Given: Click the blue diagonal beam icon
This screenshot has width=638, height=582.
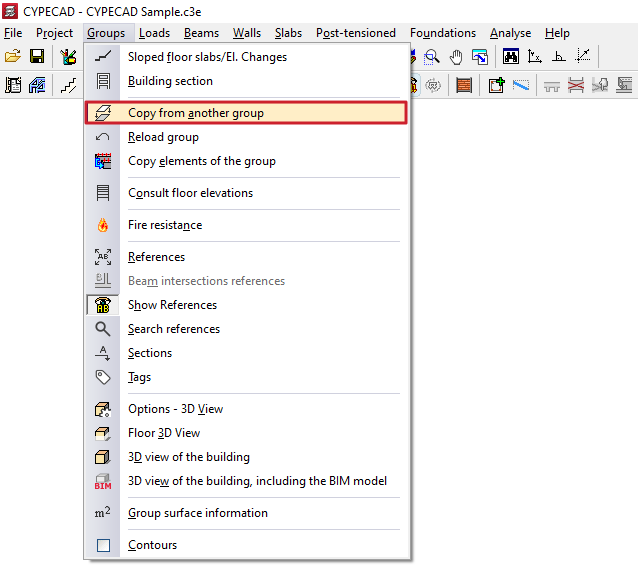Looking at the screenshot, I should pos(521,85).
